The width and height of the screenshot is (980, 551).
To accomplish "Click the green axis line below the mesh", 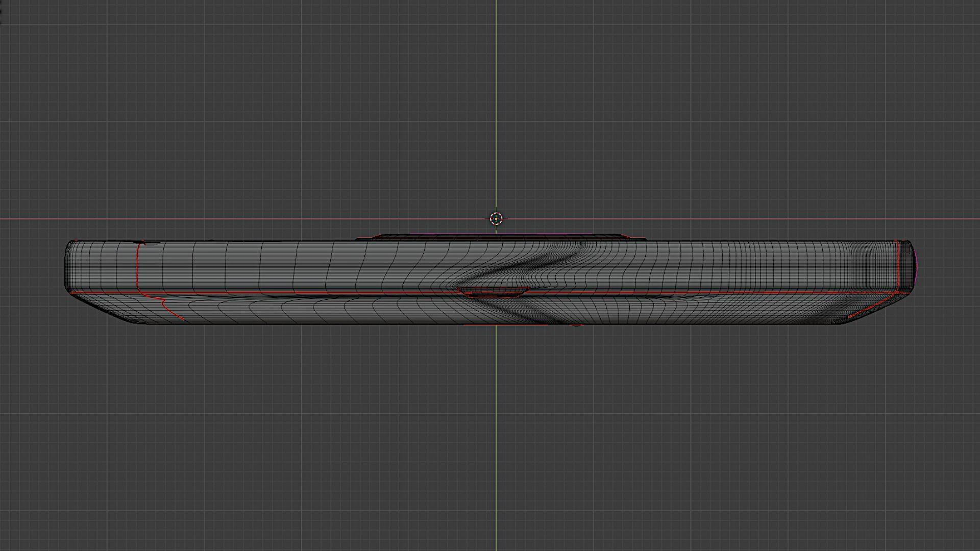I will 496,434.
